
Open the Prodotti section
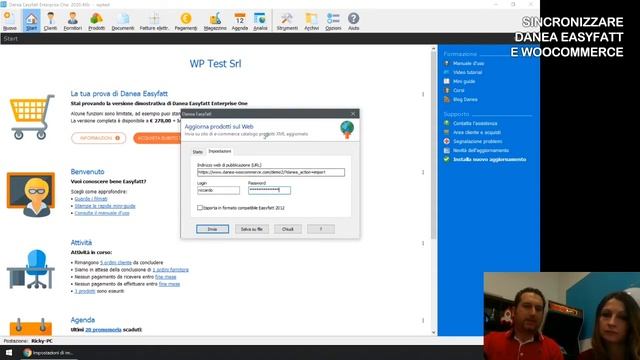(x=97, y=21)
